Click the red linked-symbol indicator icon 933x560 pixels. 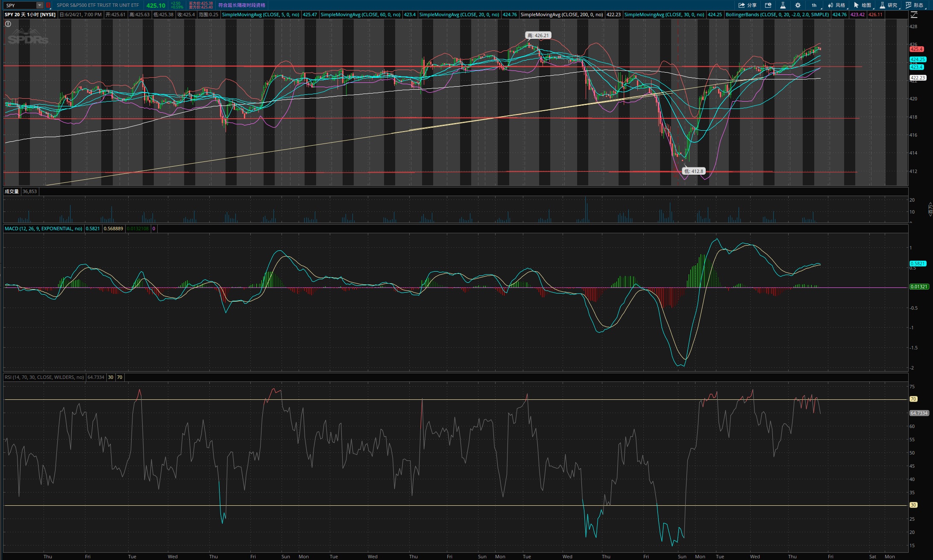(48, 5)
